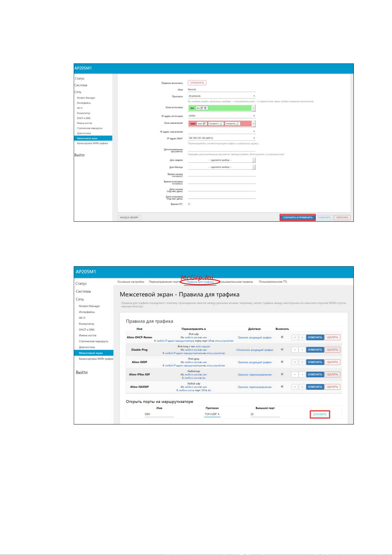
Task: Click the ОТКЛЮЧИТЬ rule button
Action: tap(197, 83)
